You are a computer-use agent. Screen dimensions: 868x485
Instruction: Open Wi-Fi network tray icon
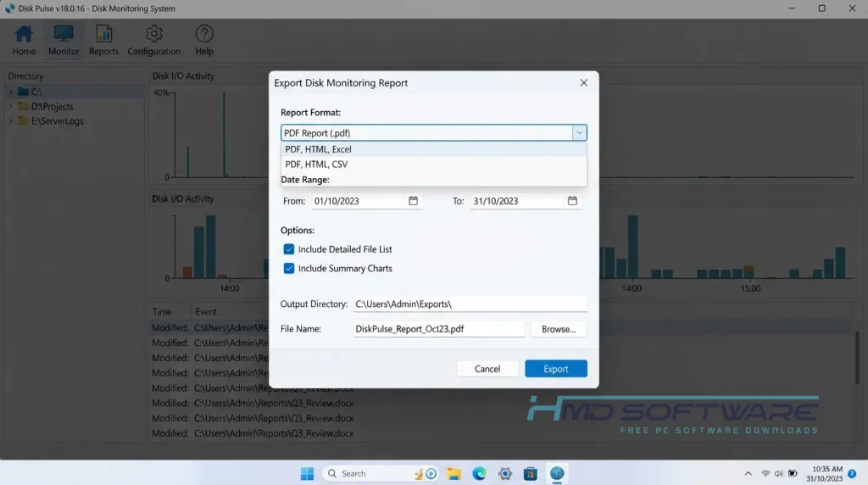[x=765, y=473]
